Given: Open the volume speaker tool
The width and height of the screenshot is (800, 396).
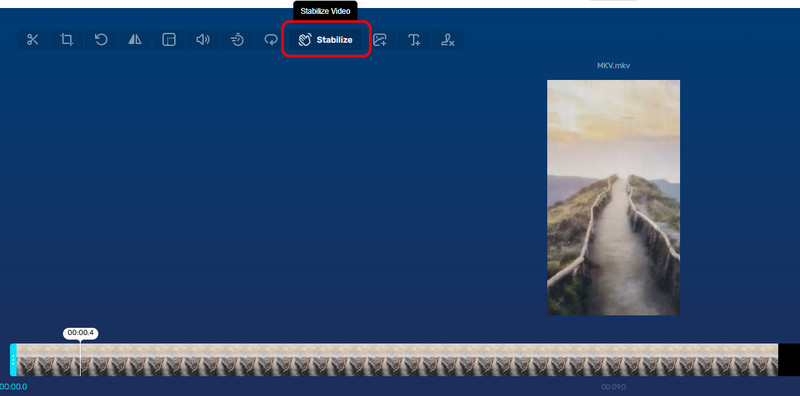Looking at the screenshot, I should click(203, 40).
